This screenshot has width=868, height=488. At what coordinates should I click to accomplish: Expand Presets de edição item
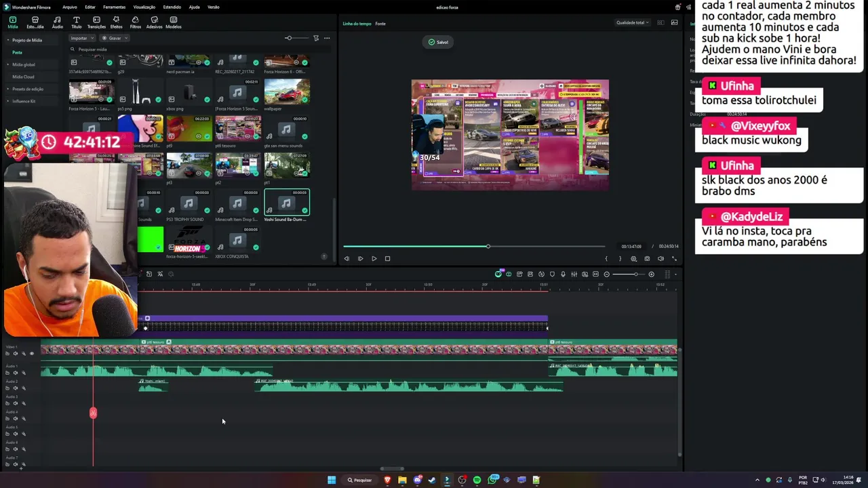[8, 89]
